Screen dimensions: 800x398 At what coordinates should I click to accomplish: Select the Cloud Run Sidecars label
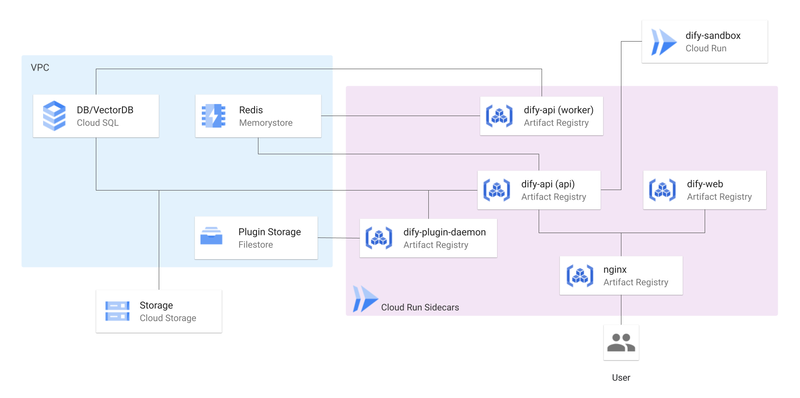point(420,308)
